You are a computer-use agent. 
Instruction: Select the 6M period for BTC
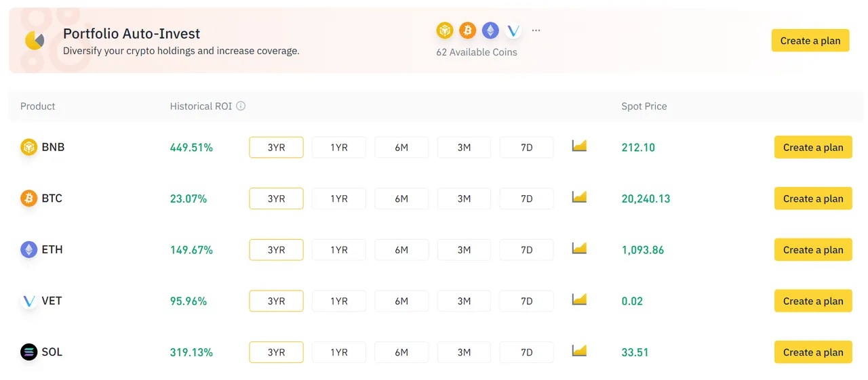click(401, 198)
